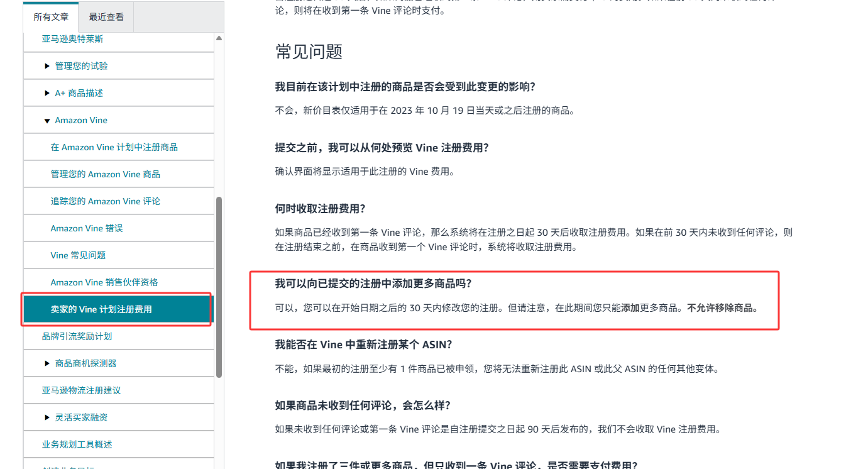Select highlighted 卖家的 Vine 计划注册费用 item
Viewport: 868px width, 469px height.
pyautogui.click(x=101, y=309)
